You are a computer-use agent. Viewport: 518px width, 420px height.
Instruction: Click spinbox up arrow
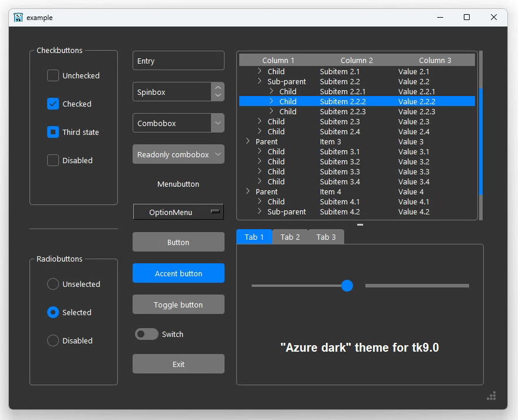click(217, 88)
